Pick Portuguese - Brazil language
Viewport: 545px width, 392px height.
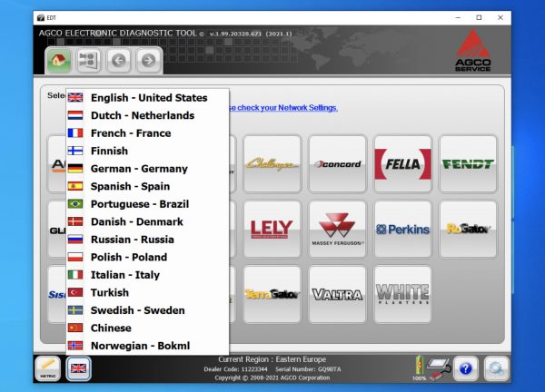[x=147, y=204]
